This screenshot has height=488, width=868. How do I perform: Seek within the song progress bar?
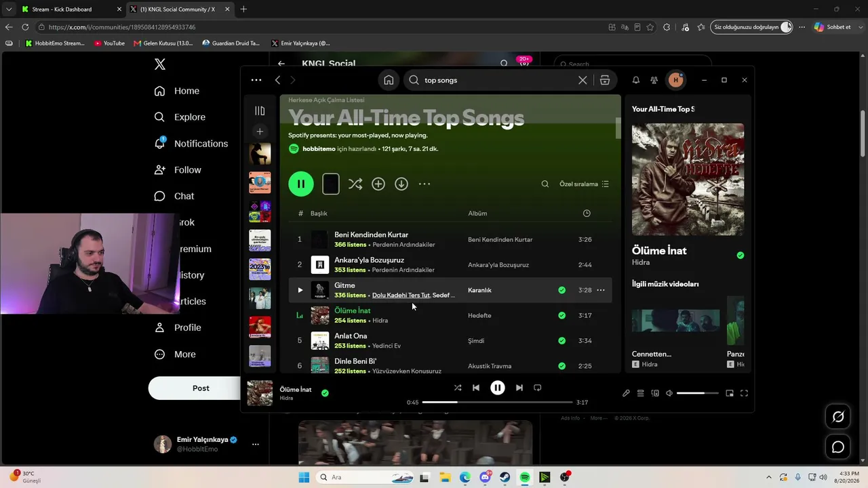498,403
